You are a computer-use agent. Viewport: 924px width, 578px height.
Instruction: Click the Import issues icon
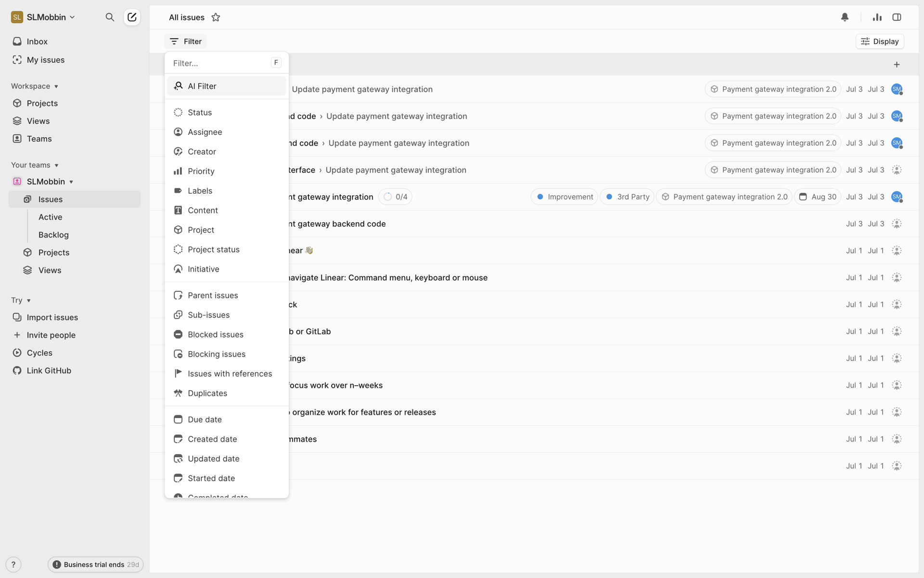(17, 317)
